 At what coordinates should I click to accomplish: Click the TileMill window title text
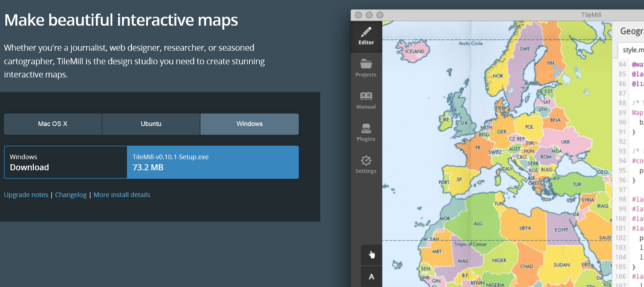pos(591,15)
